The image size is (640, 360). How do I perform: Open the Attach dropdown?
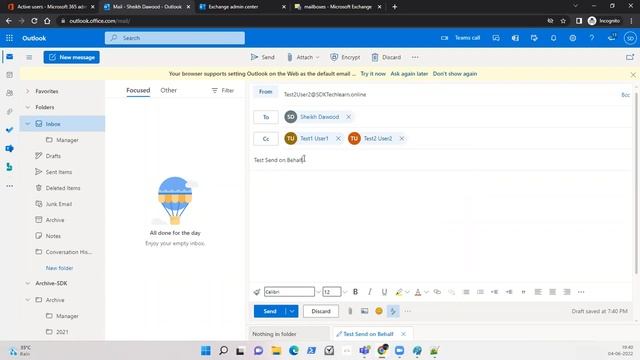[x=303, y=57]
